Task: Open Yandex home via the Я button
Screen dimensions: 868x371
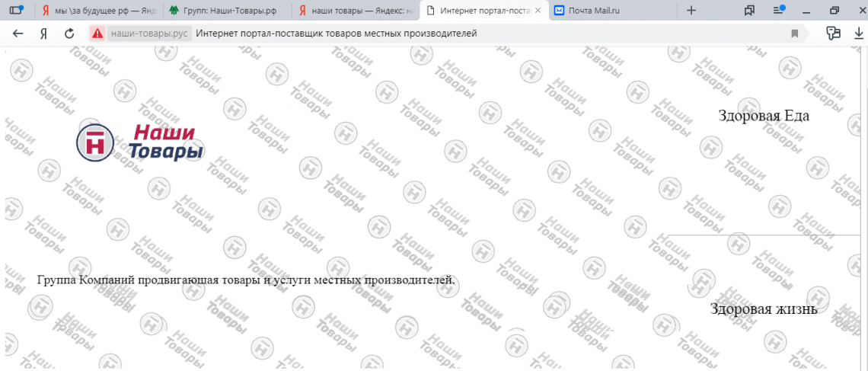Action: [43, 34]
